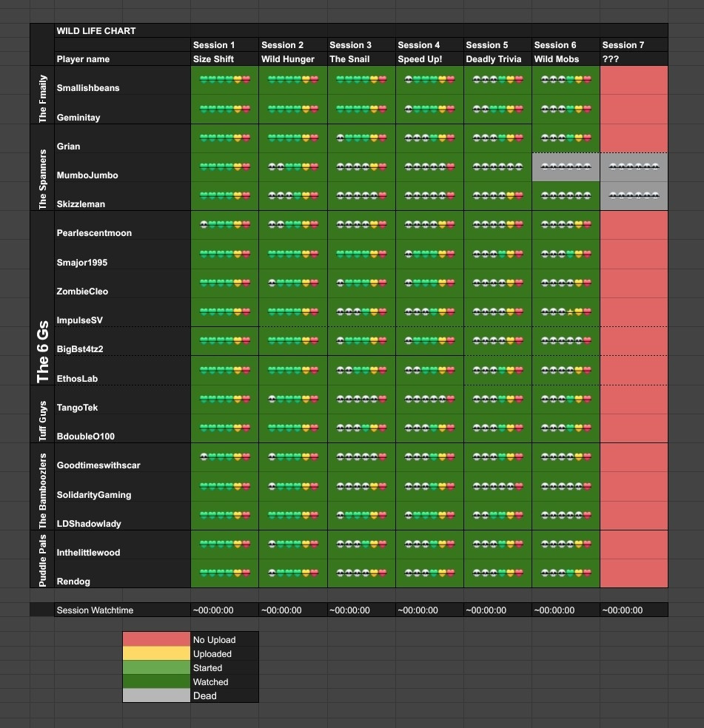704x728 pixels.
Task: Pick the light green Started legend swatch
Action: [157, 667]
